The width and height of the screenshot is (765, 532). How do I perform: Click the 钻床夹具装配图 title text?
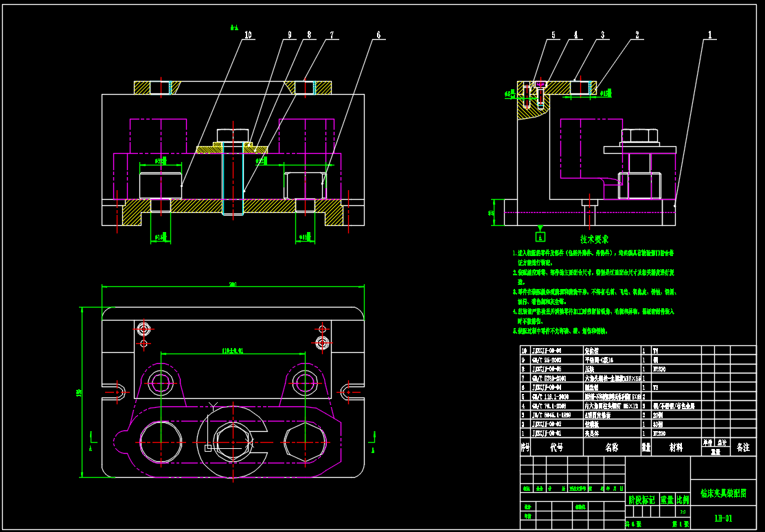click(x=722, y=493)
